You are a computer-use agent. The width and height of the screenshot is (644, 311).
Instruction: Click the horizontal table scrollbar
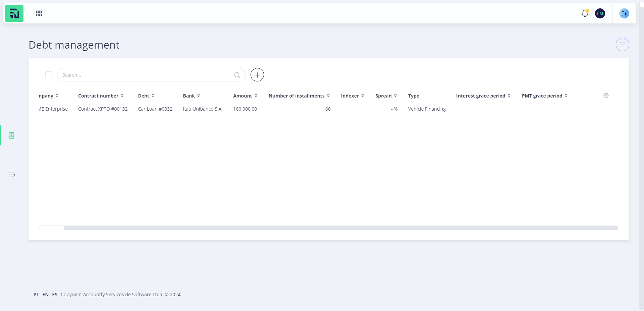coord(341,228)
